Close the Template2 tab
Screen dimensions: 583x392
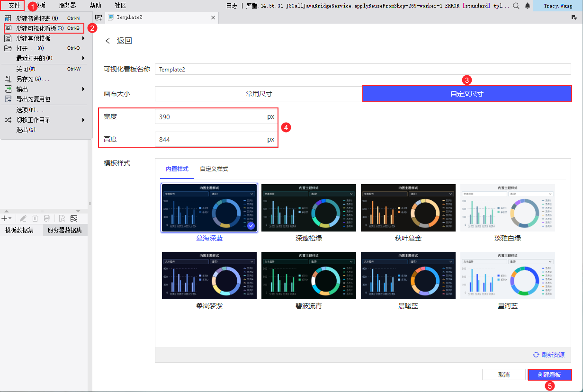(213, 18)
